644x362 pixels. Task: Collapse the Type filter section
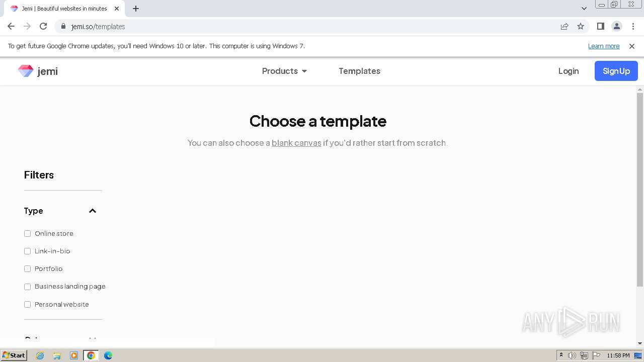click(93, 211)
